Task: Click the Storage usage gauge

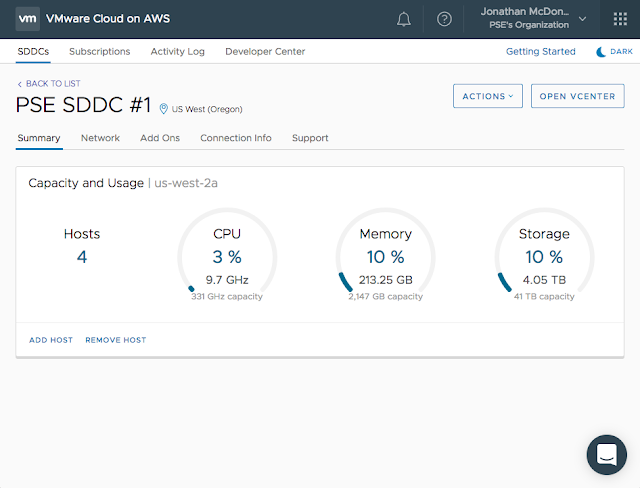Action: coord(544,257)
